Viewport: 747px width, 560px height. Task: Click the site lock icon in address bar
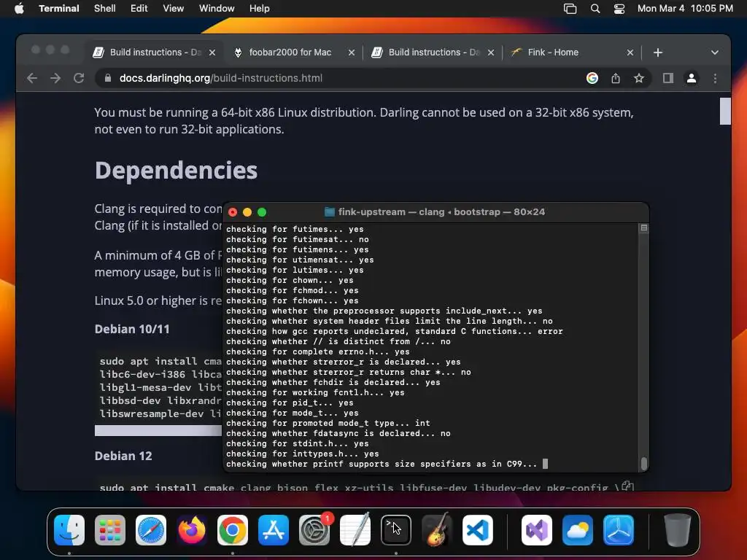pos(108,78)
